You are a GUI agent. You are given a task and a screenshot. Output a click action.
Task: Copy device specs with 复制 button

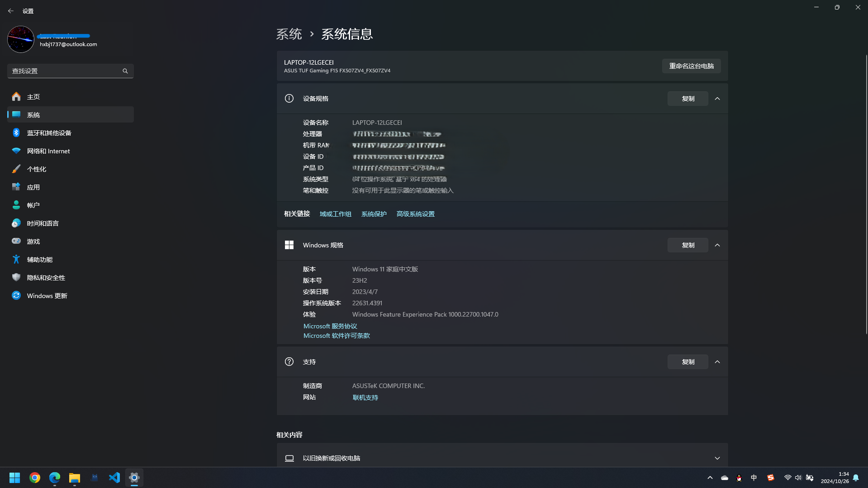pos(688,99)
